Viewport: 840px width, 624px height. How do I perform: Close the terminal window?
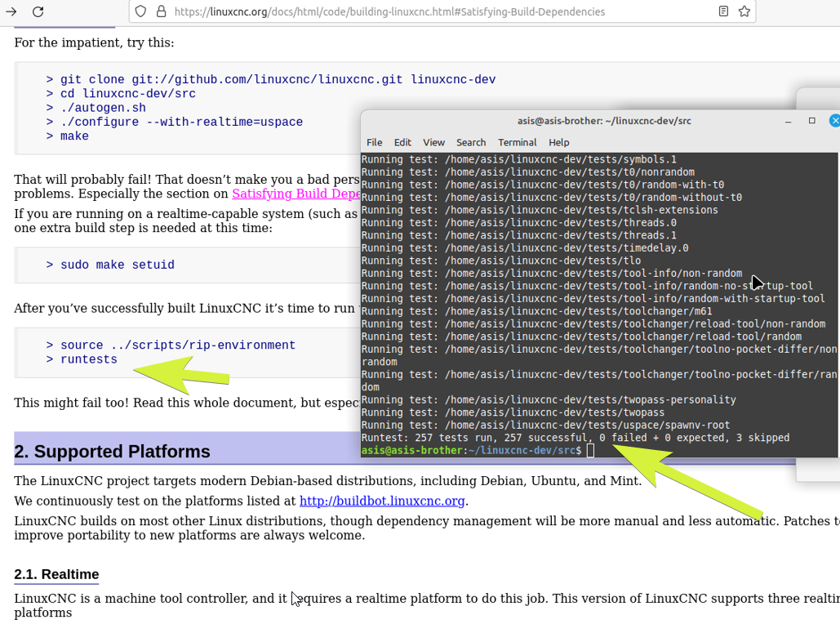point(834,121)
